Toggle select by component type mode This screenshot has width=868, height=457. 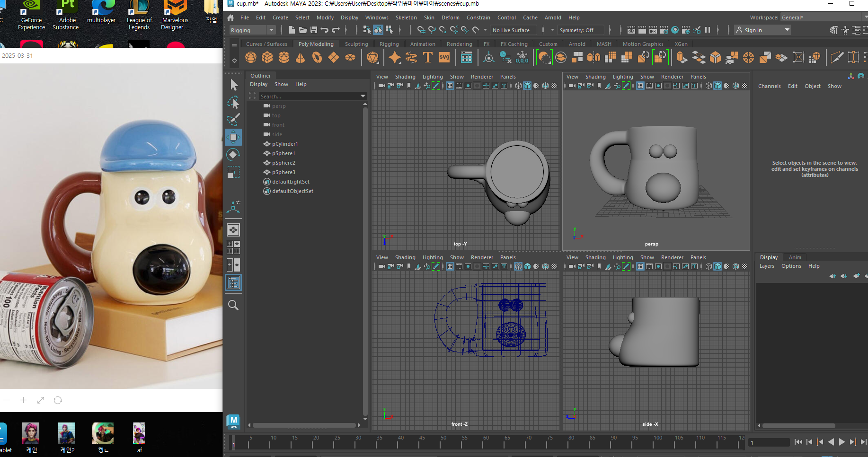tap(389, 30)
